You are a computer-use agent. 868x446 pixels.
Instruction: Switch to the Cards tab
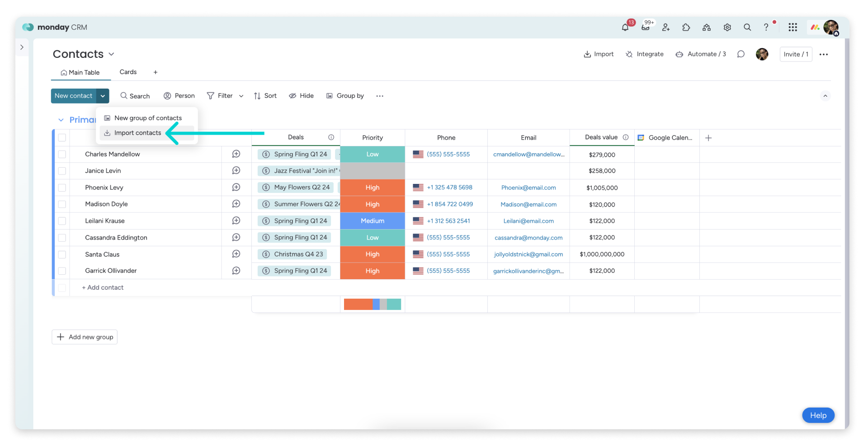click(128, 72)
